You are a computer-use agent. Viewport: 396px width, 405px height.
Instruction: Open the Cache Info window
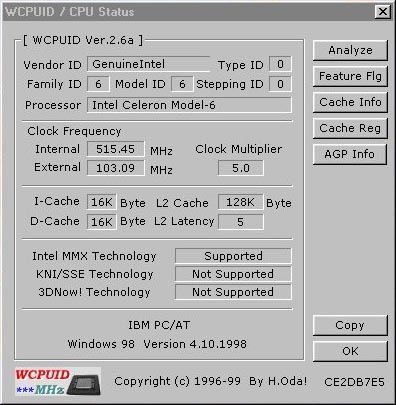[x=350, y=102]
